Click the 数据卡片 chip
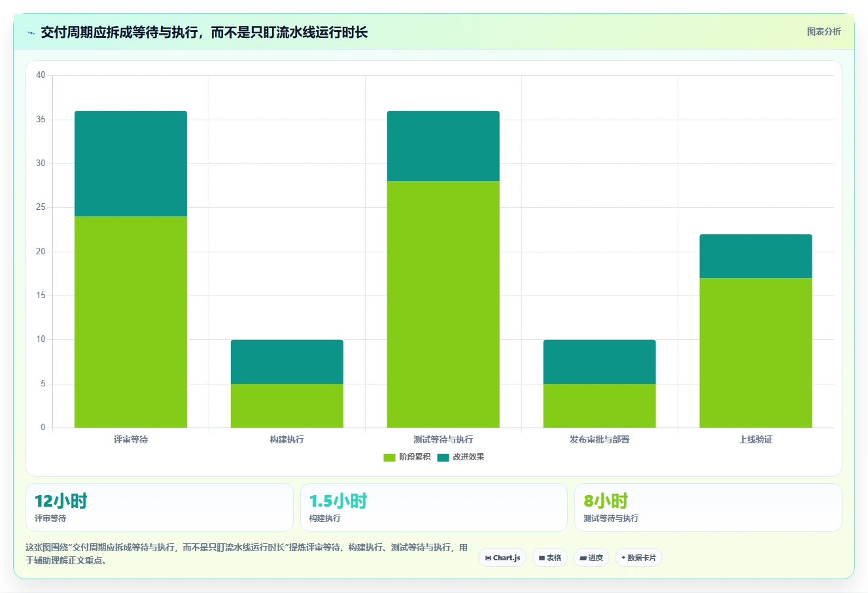The image size is (868, 593). 638,558
